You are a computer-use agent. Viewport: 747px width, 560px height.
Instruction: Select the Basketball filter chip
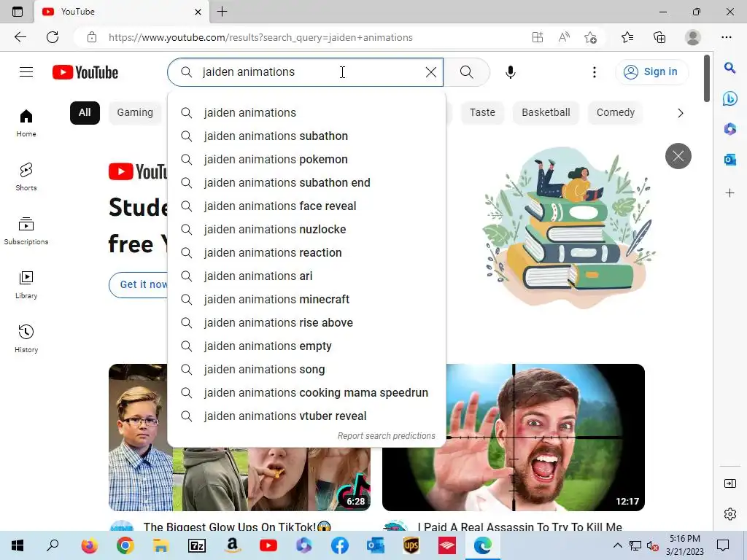[546, 113]
